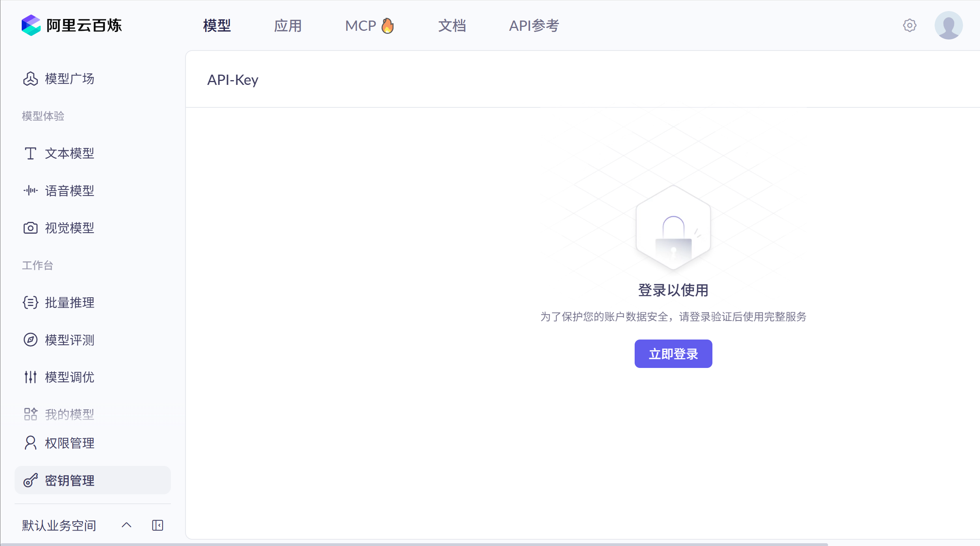Switch to the 模型 tab
Viewport: 980px width, 546px height.
[x=217, y=25]
